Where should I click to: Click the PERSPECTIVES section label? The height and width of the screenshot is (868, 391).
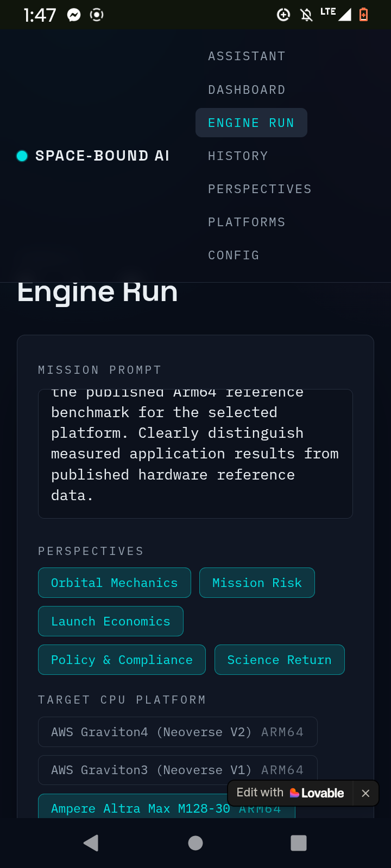pos(91,551)
